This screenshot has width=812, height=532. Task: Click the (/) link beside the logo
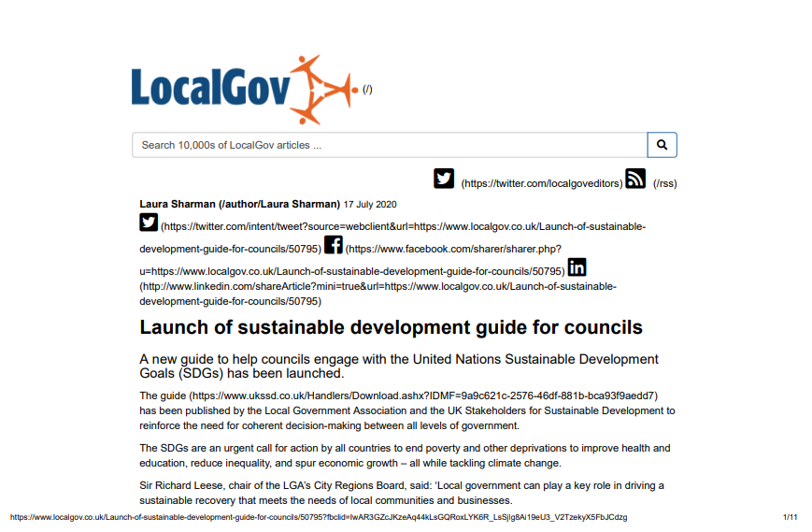click(x=367, y=89)
